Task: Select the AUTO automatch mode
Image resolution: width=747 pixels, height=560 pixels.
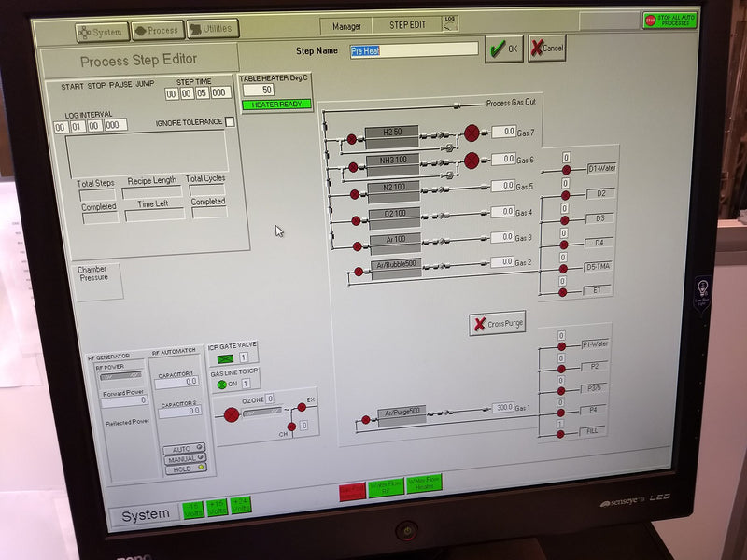Action: 184,448
